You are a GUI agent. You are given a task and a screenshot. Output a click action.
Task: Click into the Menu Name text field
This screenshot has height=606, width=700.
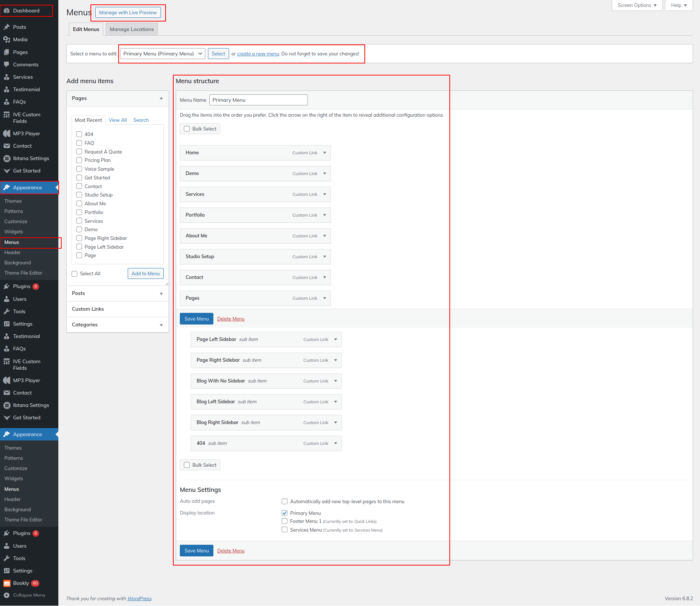258,100
